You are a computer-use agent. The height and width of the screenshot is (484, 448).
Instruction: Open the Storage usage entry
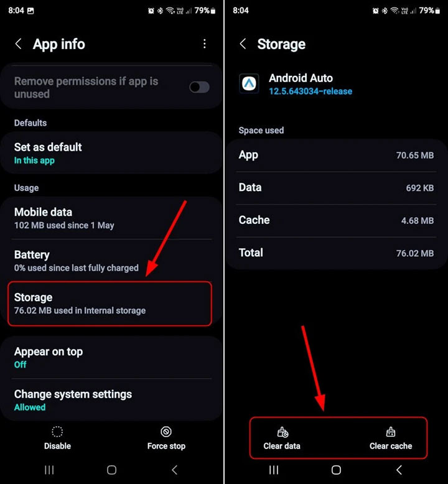click(x=110, y=303)
